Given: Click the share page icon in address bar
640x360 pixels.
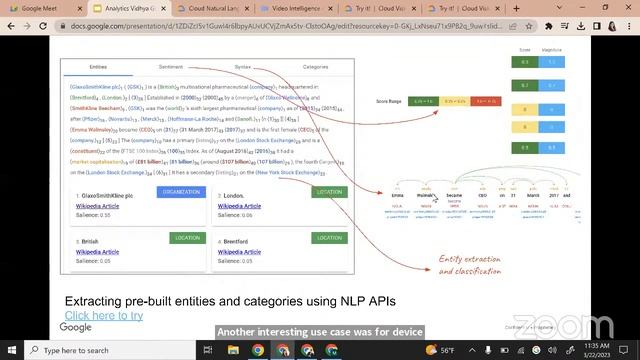Looking at the screenshot, I should 513,26.
